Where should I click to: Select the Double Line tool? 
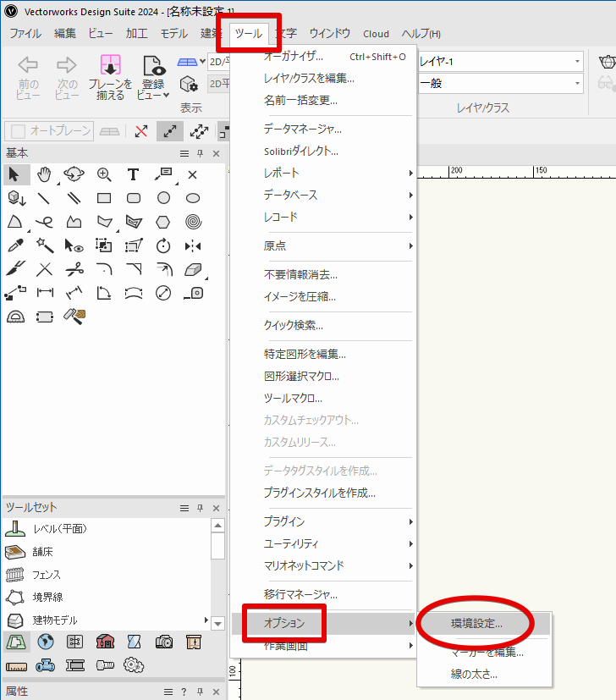pyautogui.click(x=74, y=198)
